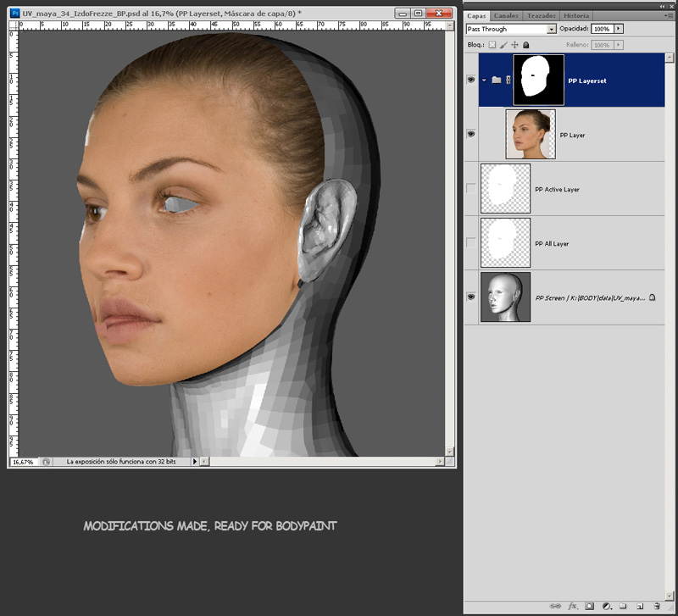
Task: Link layers with chain icon
Action: click(x=555, y=606)
